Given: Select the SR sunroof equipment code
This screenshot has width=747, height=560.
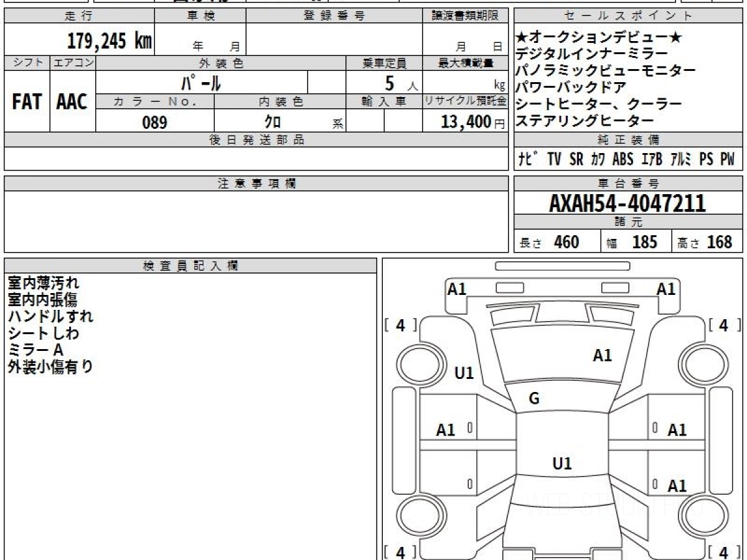Looking at the screenshot, I should pyautogui.click(x=576, y=159).
